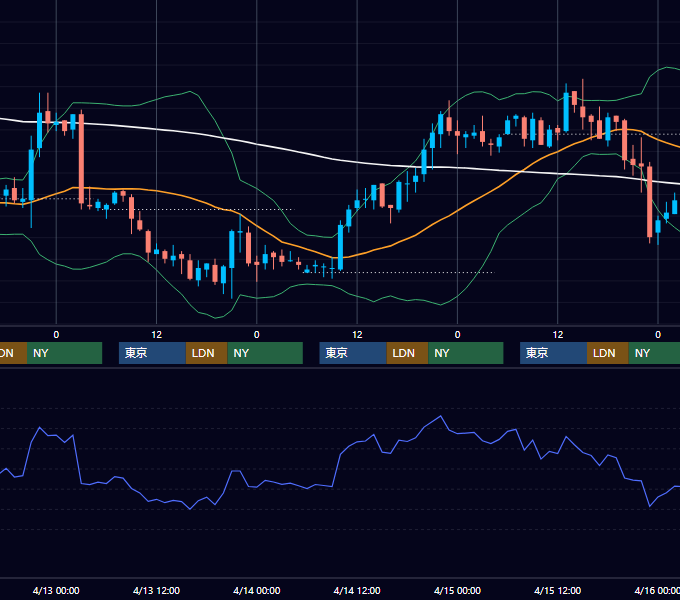This screenshot has width=680, height=600.
Task: Click the tall blue candle just before 4/14 12:00
Action: click(x=340, y=247)
